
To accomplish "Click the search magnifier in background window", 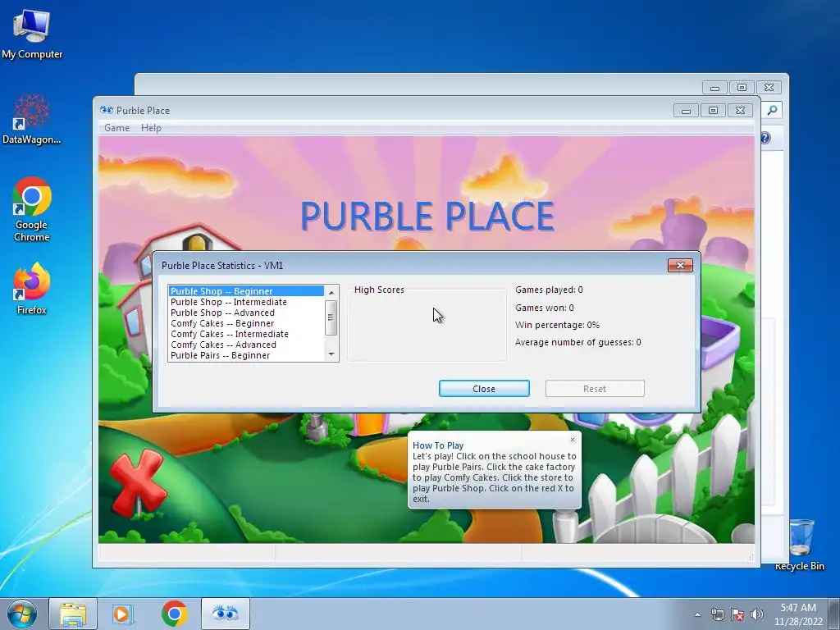I will [x=772, y=111].
